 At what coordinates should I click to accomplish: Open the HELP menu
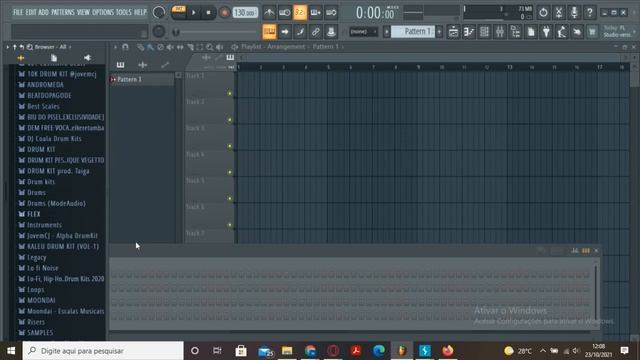(140, 12)
